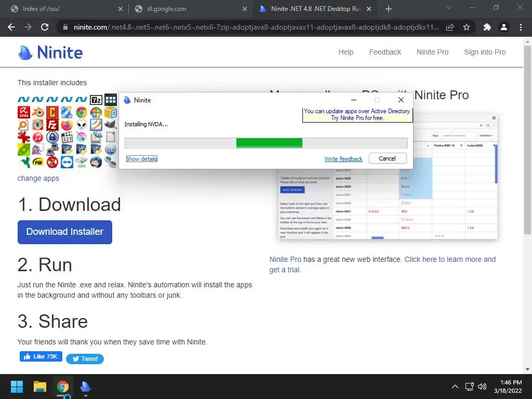Image resolution: width=532 pixels, height=399 pixels.
Task: Click the Classic Start shell icon
Action: (96, 112)
